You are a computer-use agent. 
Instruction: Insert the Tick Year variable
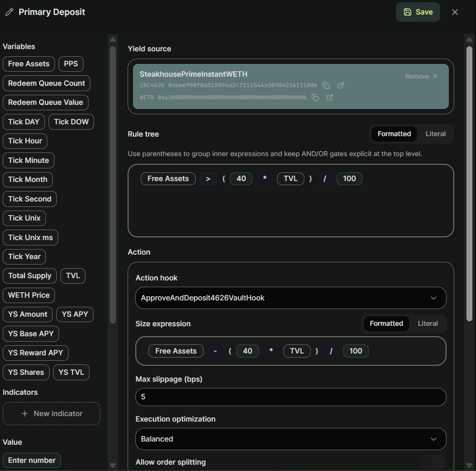pyautogui.click(x=24, y=256)
